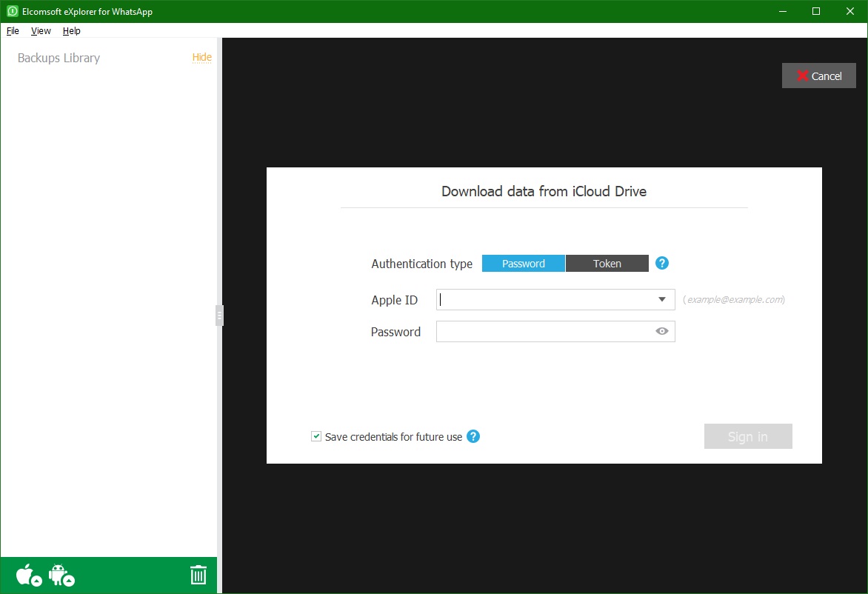Maximize the application window
Screen dimensions: 868x594
coord(816,11)
